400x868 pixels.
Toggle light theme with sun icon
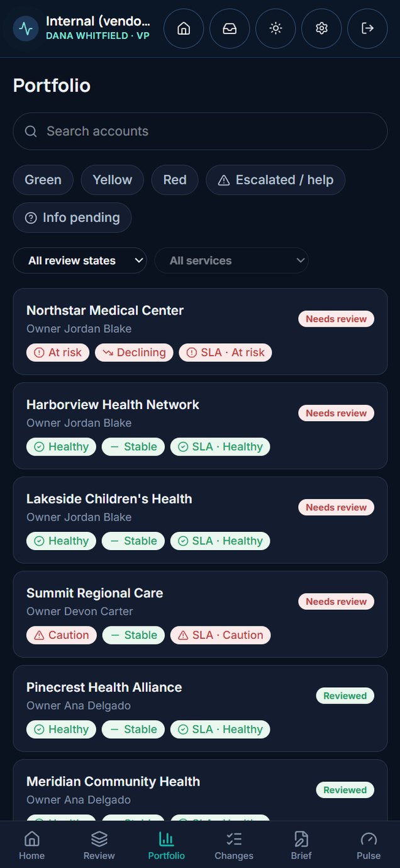(275, 28)
